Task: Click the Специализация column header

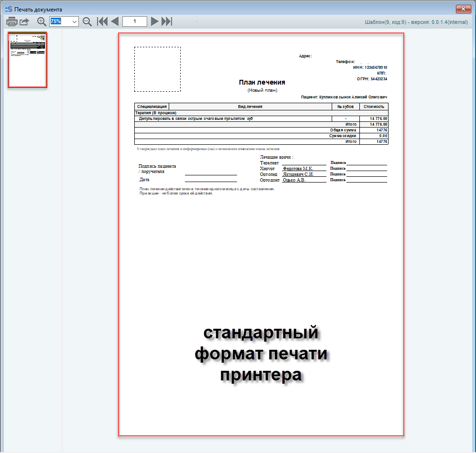Action: [x=151, y=107]
